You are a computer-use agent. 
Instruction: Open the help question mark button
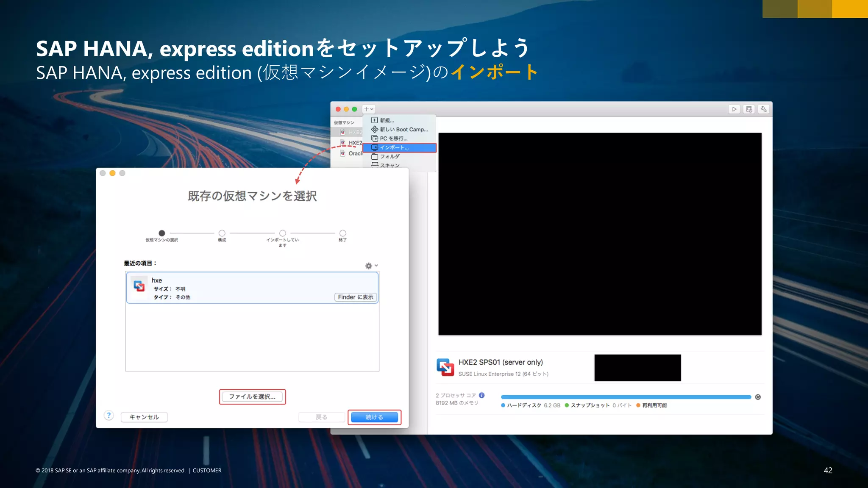tap(108, 415)
